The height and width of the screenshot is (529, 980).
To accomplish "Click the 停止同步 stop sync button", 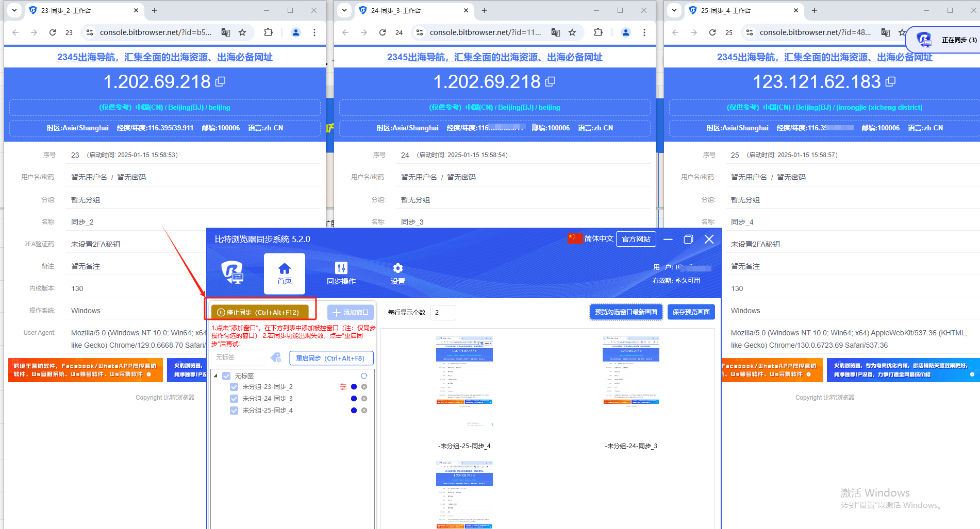I will click(x=259, y=312).
